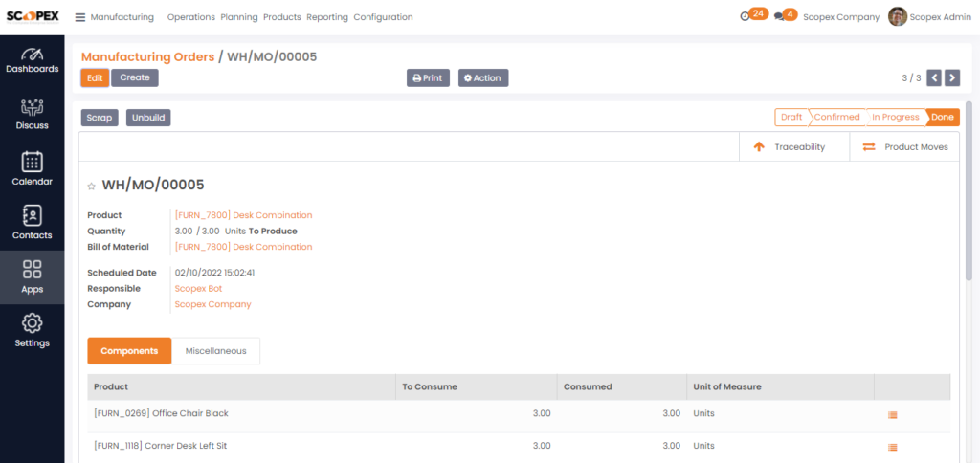Image resolution: width=980 pixels, height=463 pixels.
Task: Click the In Progress status stage
Action: click(x=896, y=117)
